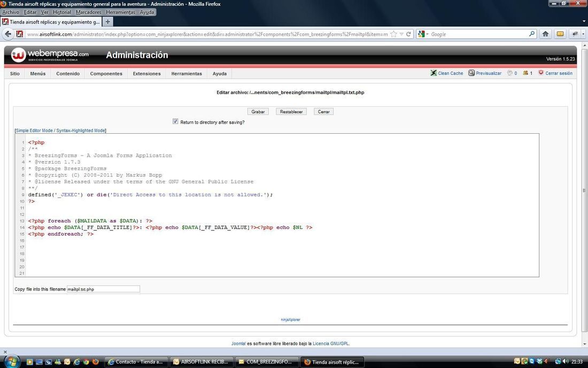Open the Joomla Herramientas admin menu
The height and width of the screenshot is (368, 588).
(x=187, y=73)
